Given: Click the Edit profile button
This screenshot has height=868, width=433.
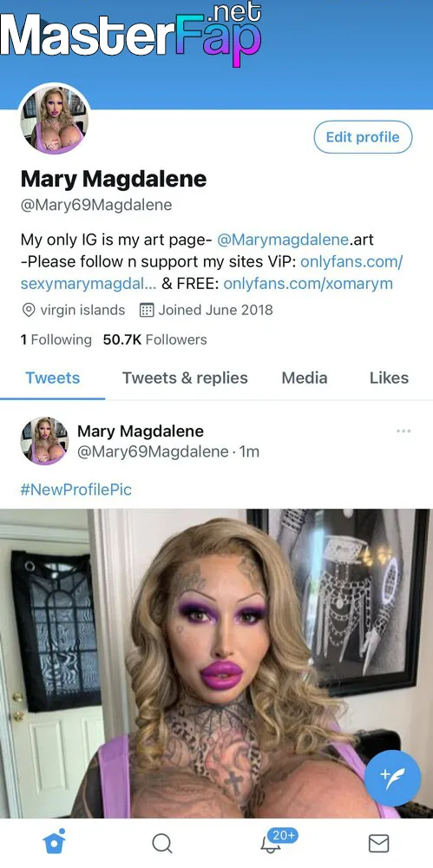Looking at the screenshot, I should [x=363, y=137].
